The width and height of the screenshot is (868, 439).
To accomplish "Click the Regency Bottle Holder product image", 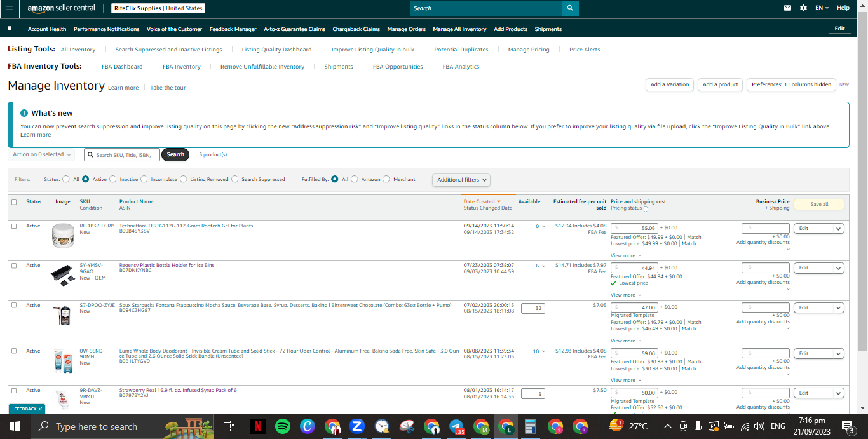I will click(x=62, y=276).
